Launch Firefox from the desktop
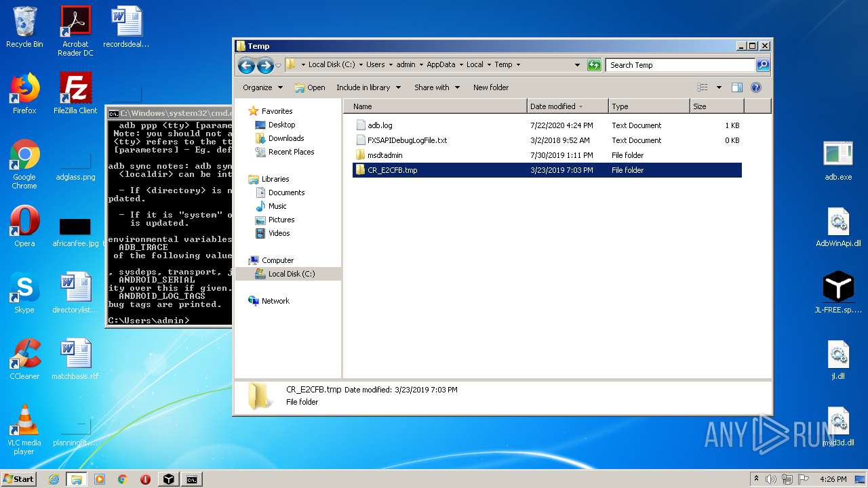This screenshot has height=488, width=868. (x=24, y=94)
